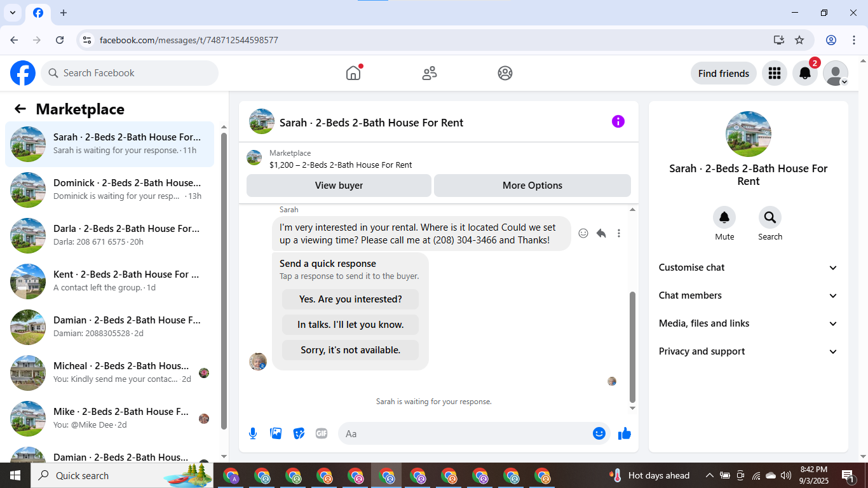Open Darla's conversation in list
This screenshot has height=488, width=868.
pyautogui.click(x=109, y=236)
